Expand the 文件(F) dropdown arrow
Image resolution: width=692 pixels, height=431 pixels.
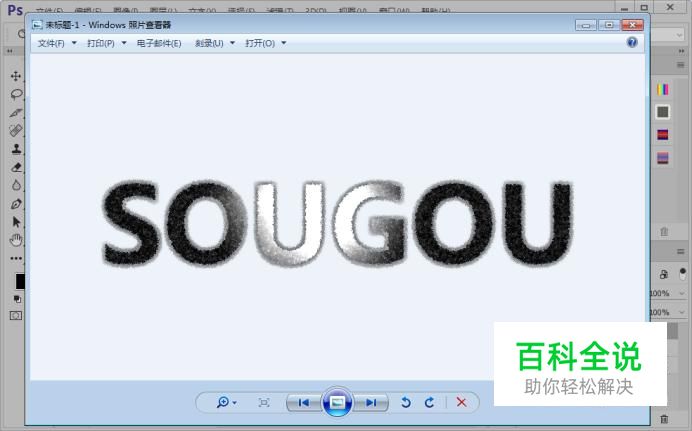click(x=74, y=43)
